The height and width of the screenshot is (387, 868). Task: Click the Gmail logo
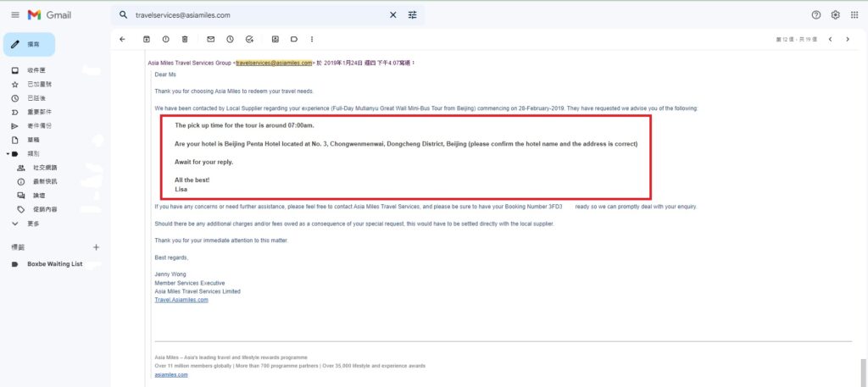[x=50, y=15]
